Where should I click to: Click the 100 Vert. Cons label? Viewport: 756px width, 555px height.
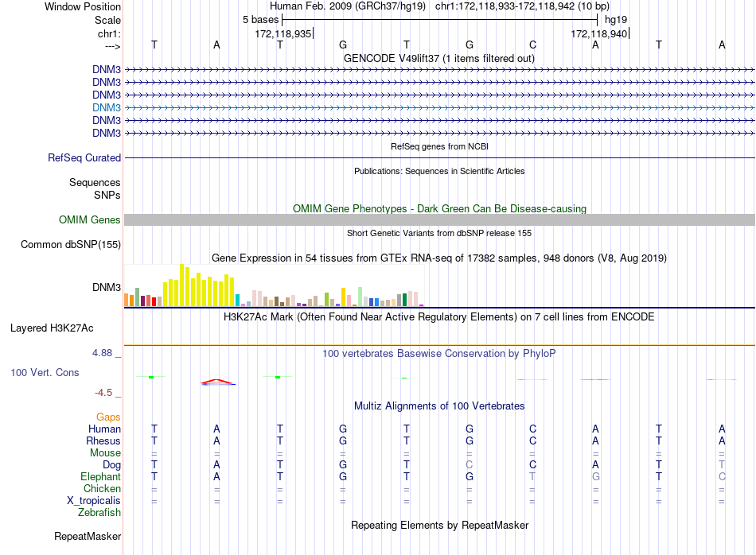pos(45,372)
